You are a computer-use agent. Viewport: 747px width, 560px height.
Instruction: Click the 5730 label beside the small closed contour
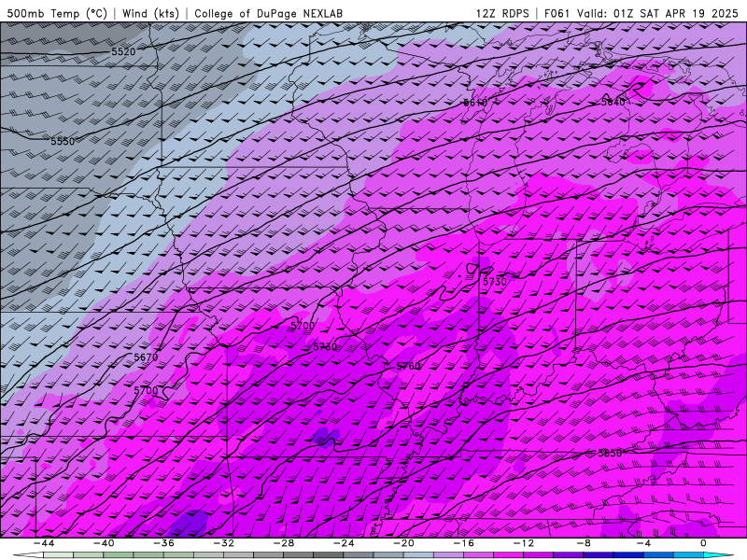click(495, 282)
